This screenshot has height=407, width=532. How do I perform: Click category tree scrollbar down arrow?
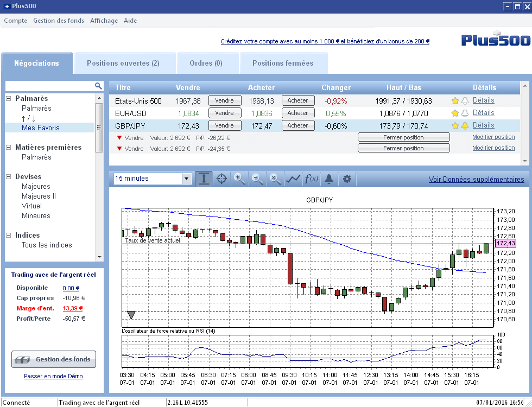[x=99, y=257]
